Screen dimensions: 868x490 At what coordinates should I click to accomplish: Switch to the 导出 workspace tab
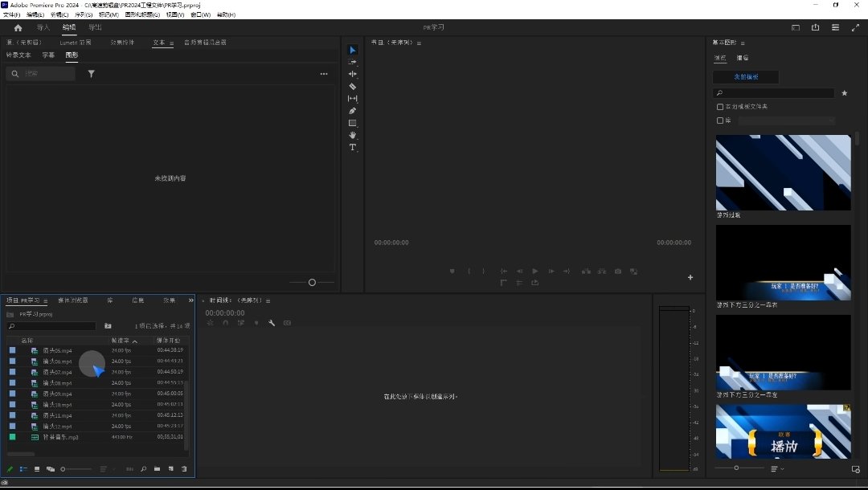tap(95, 27)
